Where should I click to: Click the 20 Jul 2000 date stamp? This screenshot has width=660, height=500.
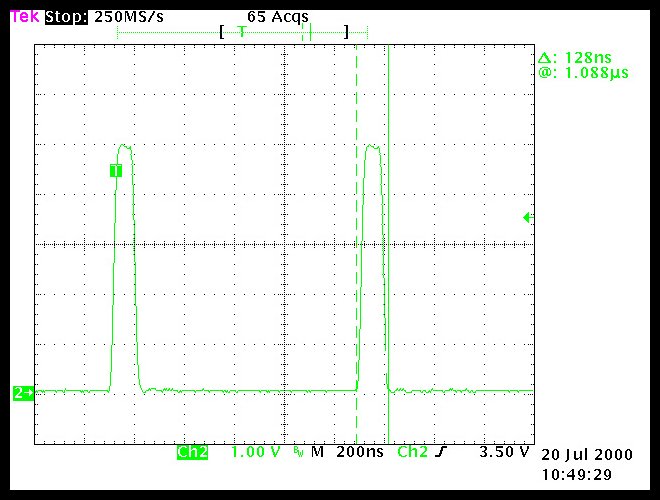[x=587, y=455]
